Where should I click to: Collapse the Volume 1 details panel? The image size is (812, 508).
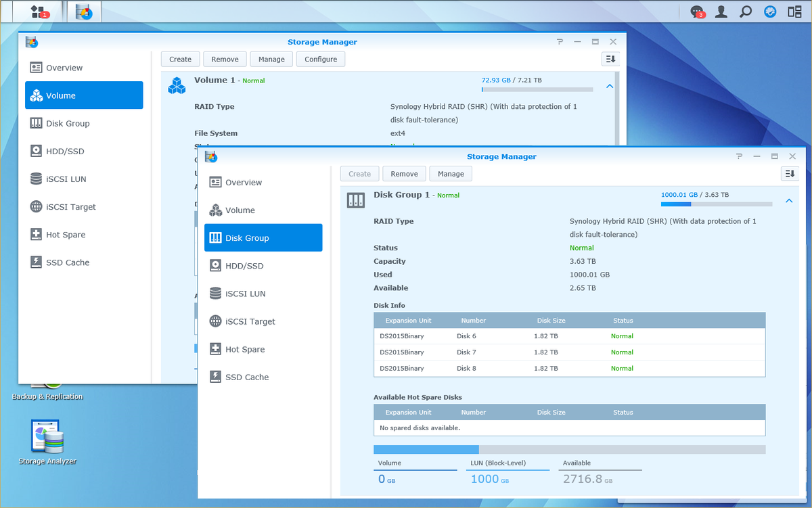(609, 86)
